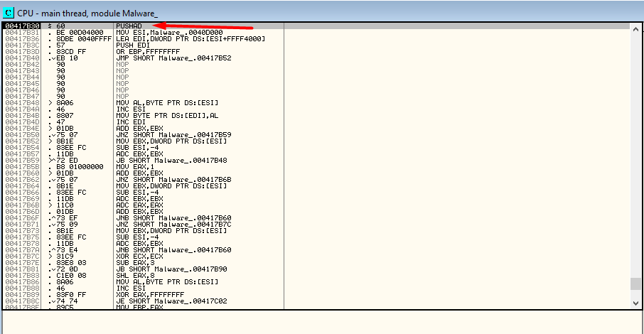This screenshot has height=334, width=644.
Task: Click the scrollbar up arrow in disassembly pane
Action: tap(635, 27)
